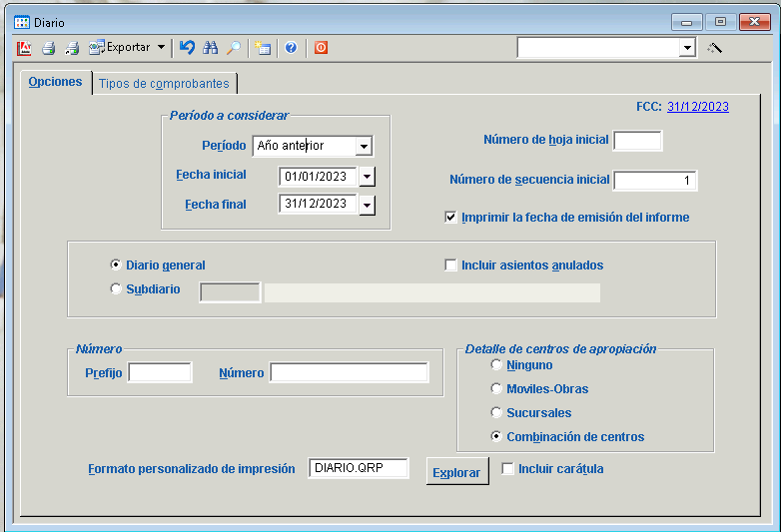
Task: Click the printer icon in toolbar
Action: point(48,47)
